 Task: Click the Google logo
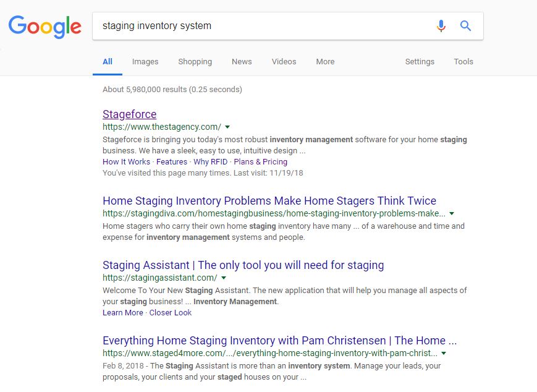click(45, 27)
